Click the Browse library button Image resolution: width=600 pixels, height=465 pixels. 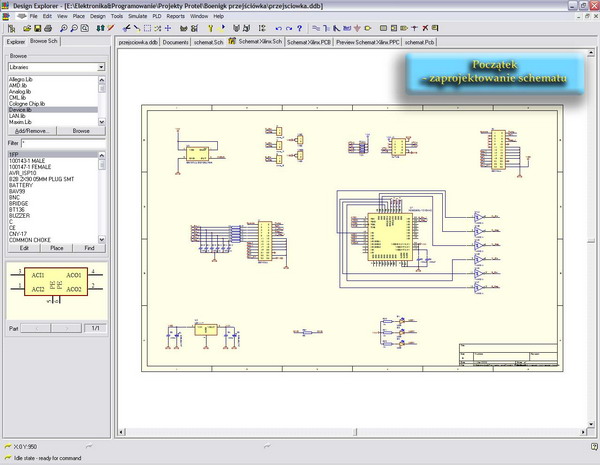pos(81,131)
